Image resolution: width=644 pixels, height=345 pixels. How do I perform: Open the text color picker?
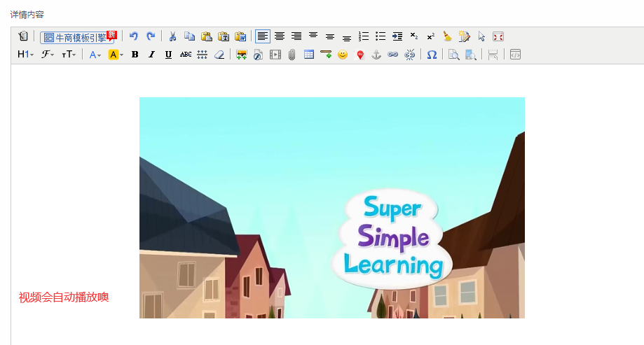[95, 55]
